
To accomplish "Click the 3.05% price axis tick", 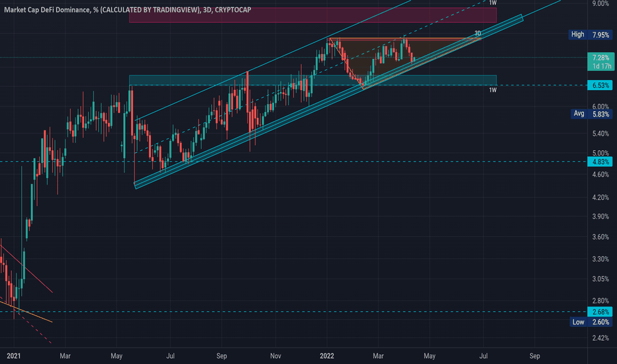I will tap(600, 279).
